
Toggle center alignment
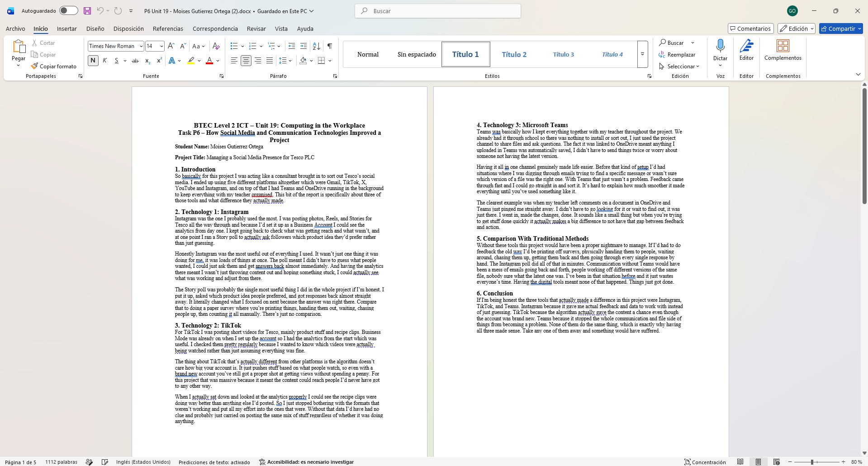coord(246,61)
